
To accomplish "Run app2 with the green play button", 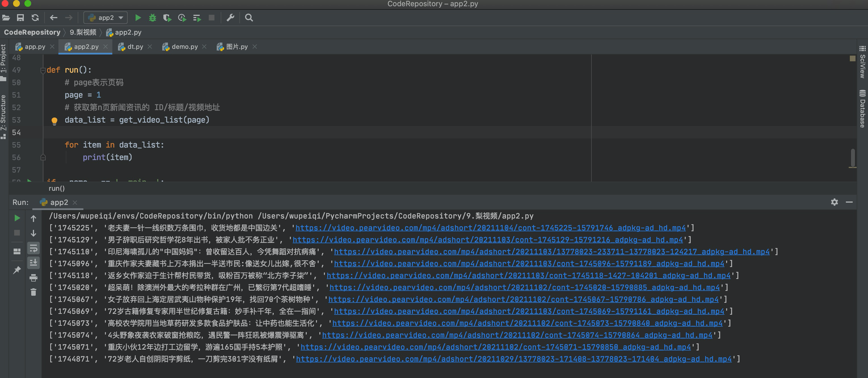I will pyautogui.click(x=138, y=18).
